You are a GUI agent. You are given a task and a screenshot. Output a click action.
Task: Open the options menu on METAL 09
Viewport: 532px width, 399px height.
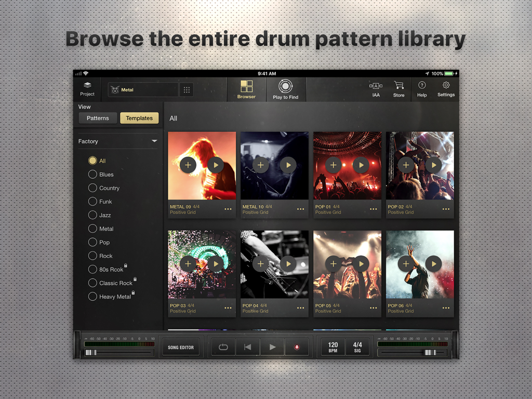point(228,209)
